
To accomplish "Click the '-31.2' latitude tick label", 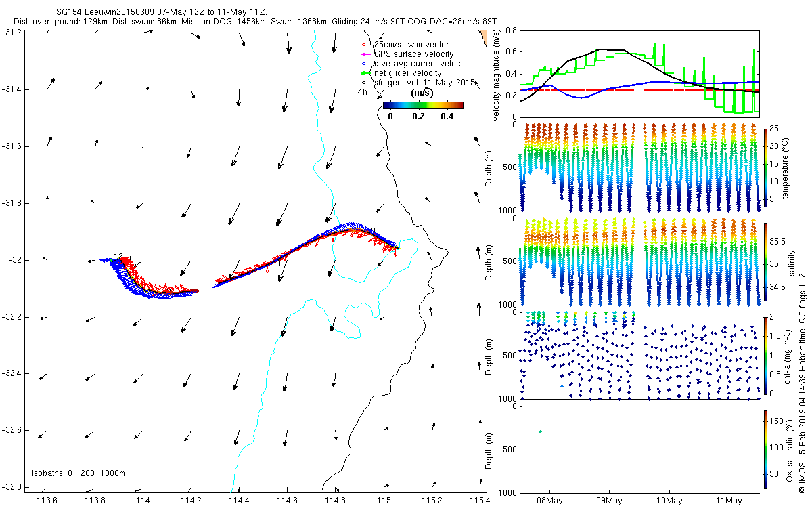I will coord(11,33).
